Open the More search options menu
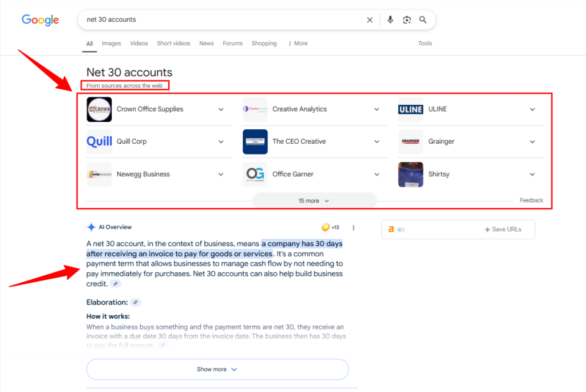Screen dimensions: 586x392 coord(298,43)
